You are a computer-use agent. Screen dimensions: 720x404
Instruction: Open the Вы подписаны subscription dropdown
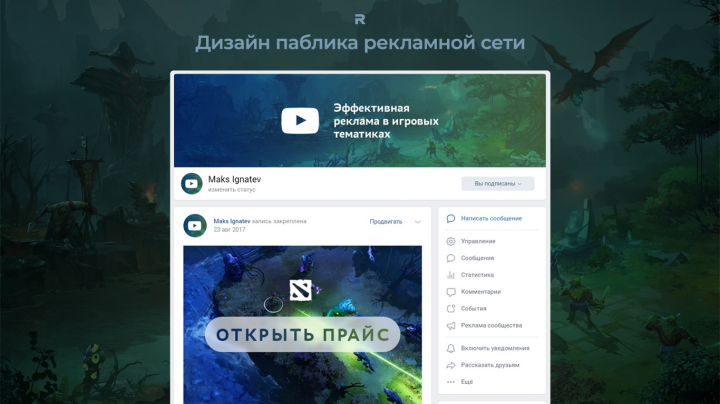pyautogui.click(x=498, y=184)
